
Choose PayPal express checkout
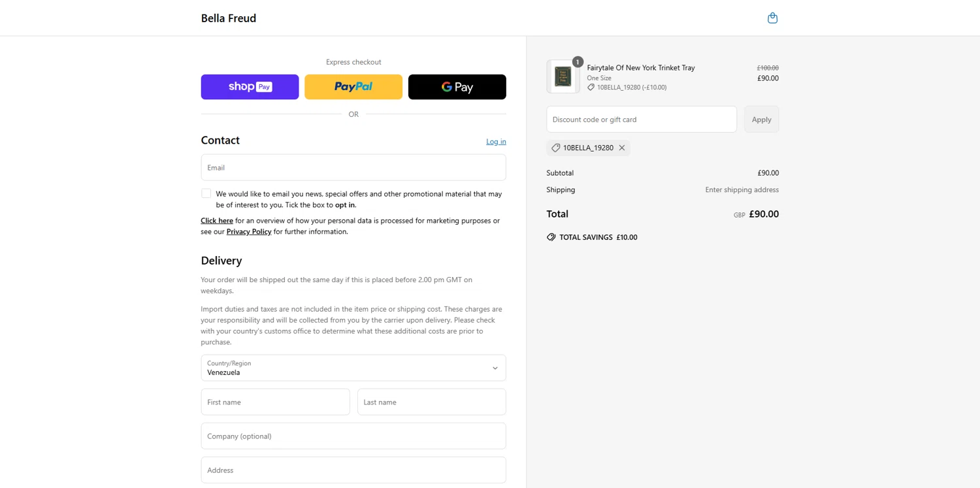click(x=353, y=87)
